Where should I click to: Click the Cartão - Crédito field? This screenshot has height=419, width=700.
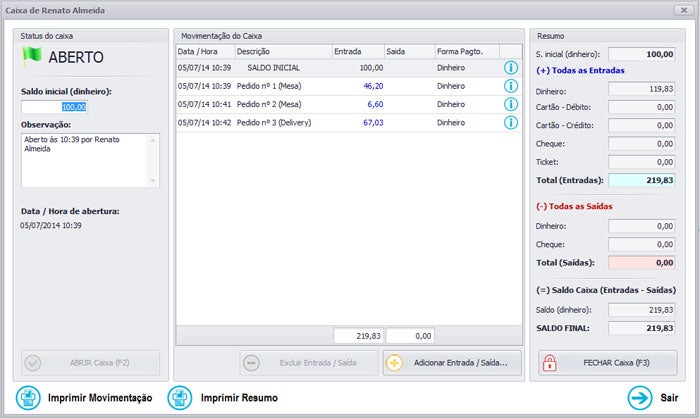pyautogui.click(x=642, y=126)
